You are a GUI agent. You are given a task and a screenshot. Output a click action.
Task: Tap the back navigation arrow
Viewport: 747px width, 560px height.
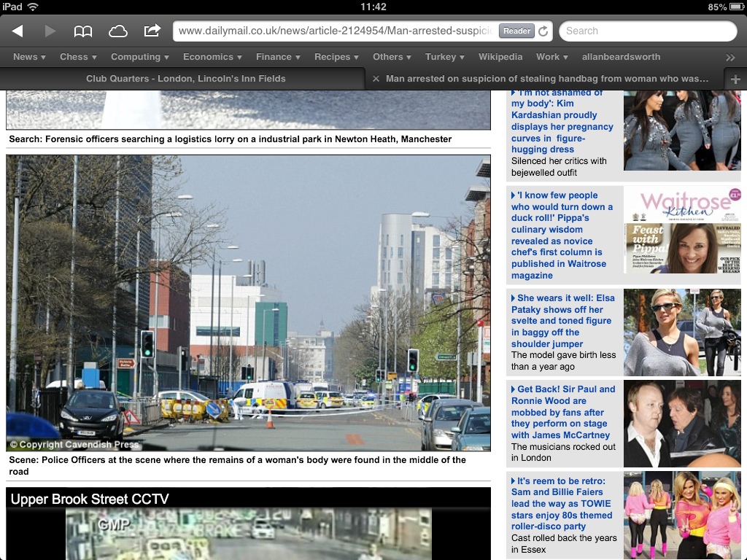tap(18, 31)
